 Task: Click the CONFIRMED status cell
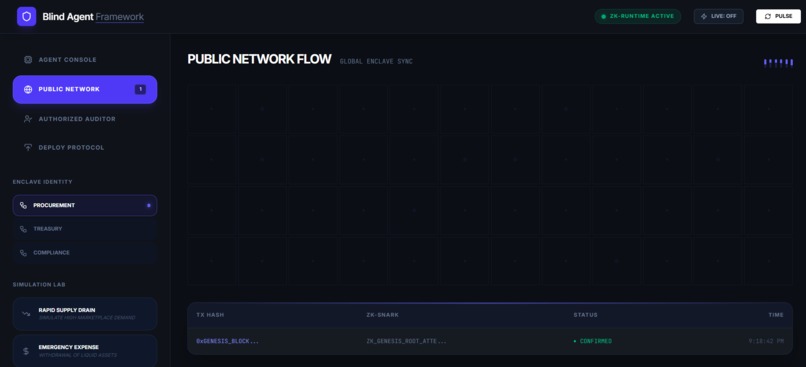pyautogui.click(x=593, y=341)
